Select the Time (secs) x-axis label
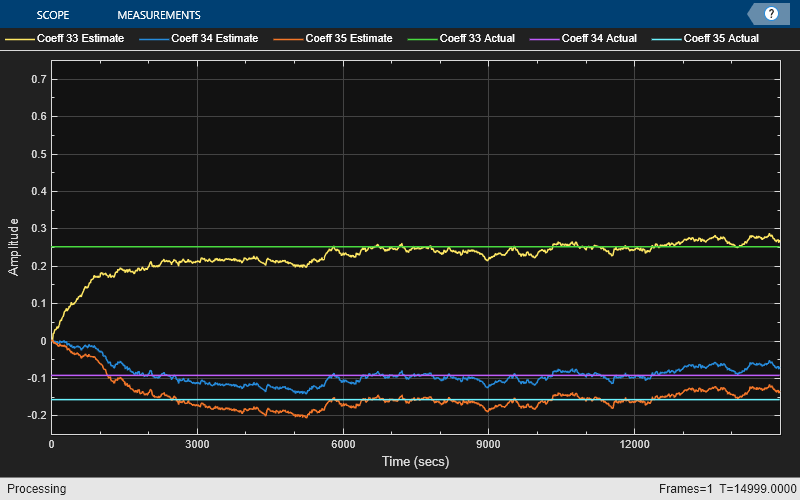The width and height of the screenshot is (800, 500). pos(414,461)
